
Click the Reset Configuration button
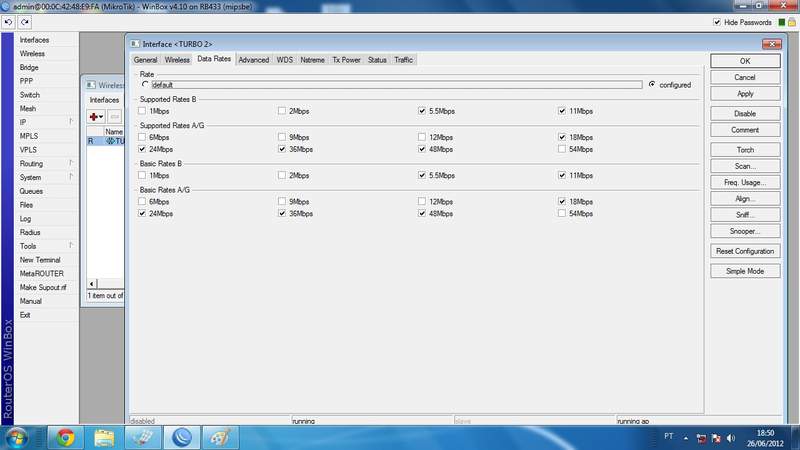click(745, 251)
